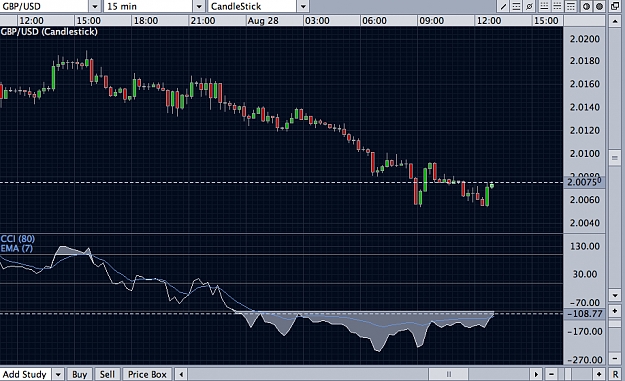
Task: Open the CandleStick chart type dropdown
Action: point(303,6)
